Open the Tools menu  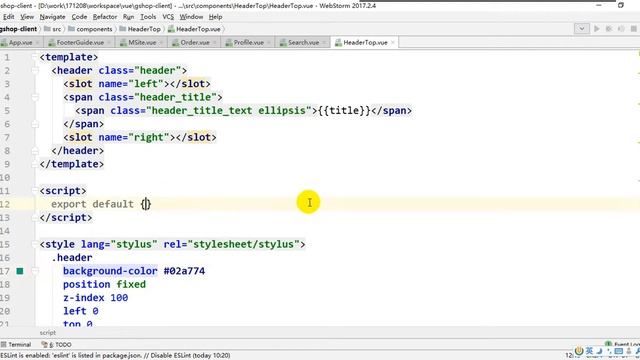tap(148, 17)
